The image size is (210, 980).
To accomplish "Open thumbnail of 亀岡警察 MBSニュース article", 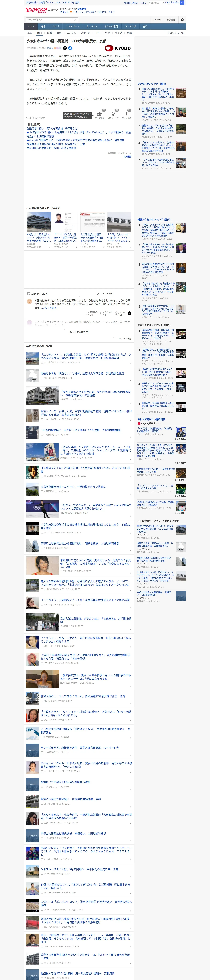I will click(x=119, y=222).
